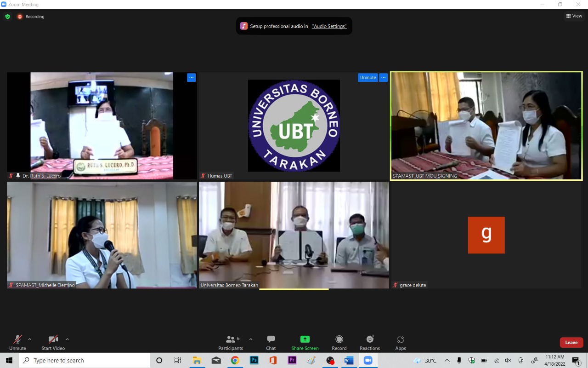Open Microsoft Office from the taskbar
This screenshot has width=588, height=368.
coord(273,361)
